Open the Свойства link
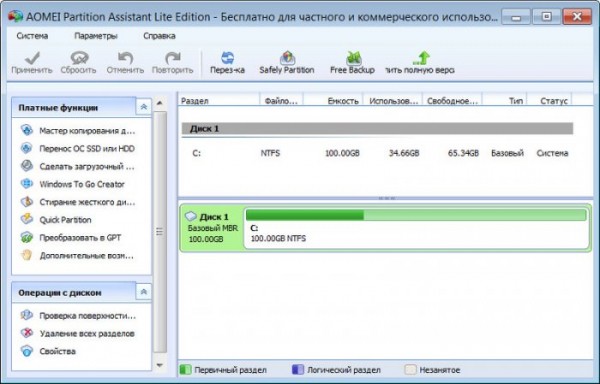Viewport: 600px width, 384px height. pos(57,351)
